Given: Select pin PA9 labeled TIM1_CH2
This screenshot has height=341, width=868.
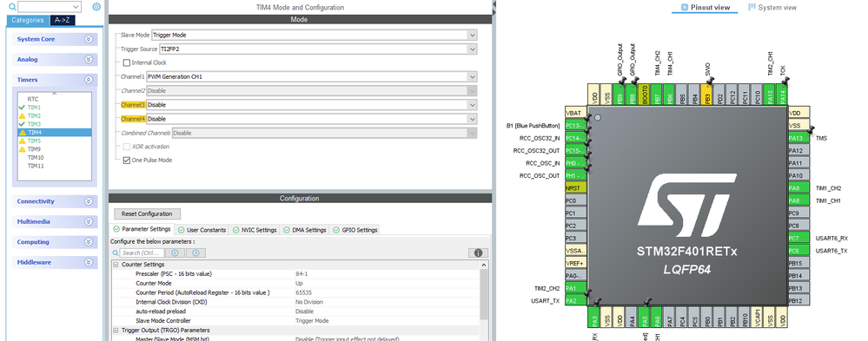Looking at the screenshot, I should (x=798, y=188).
